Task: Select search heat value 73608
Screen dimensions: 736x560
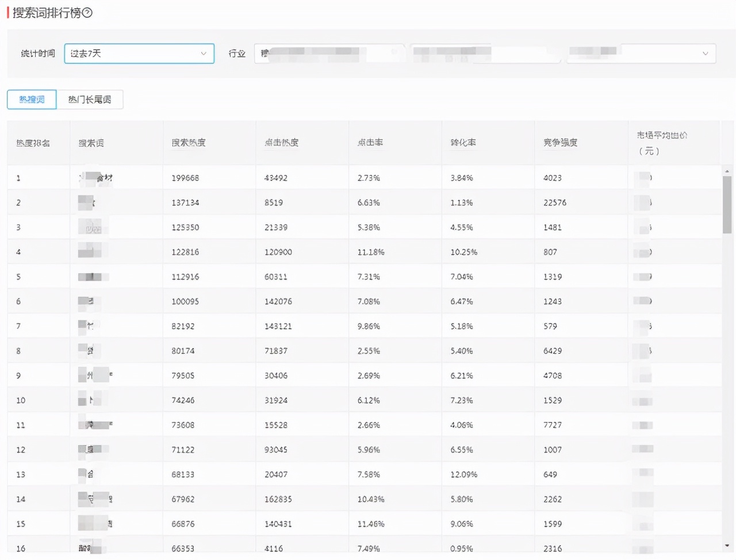Action: click(183, 425)
